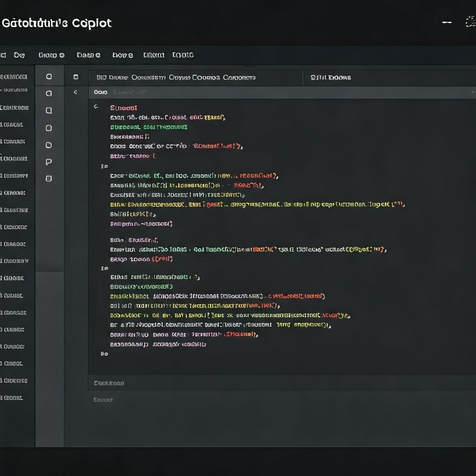Click the P-shaped icon in the icon strip
Image resolution: width=476 pixels, height=476 pixels.
[49, 162]
